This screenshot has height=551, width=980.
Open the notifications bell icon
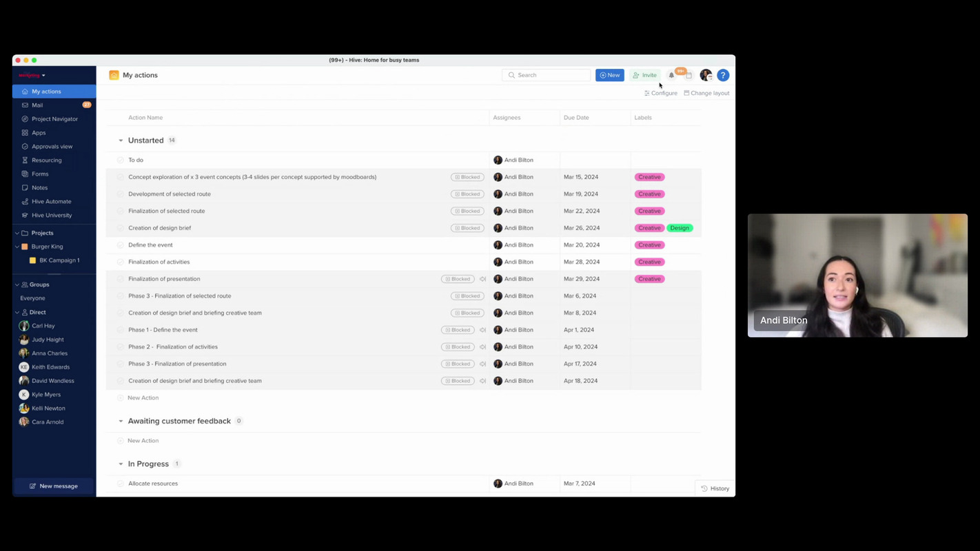pos(671,75)
